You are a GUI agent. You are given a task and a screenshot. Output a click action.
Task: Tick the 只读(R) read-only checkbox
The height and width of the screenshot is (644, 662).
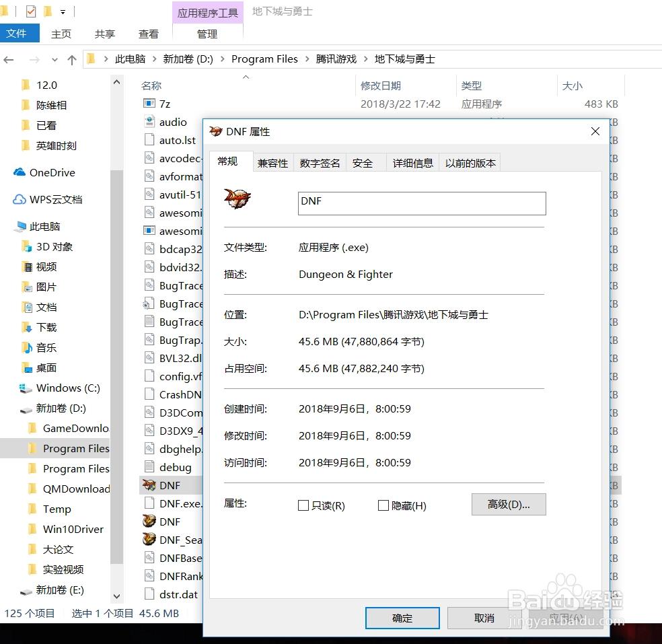[x=303, y=505]
